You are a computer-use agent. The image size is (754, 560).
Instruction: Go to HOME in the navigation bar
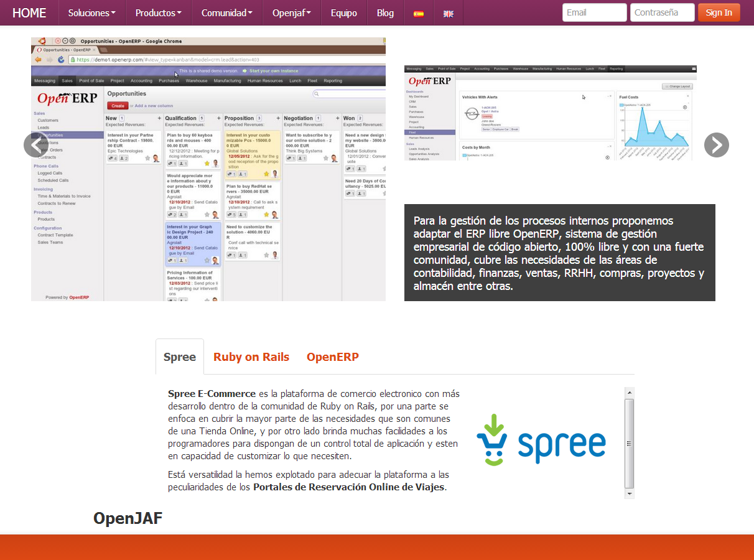pos(29,13)
